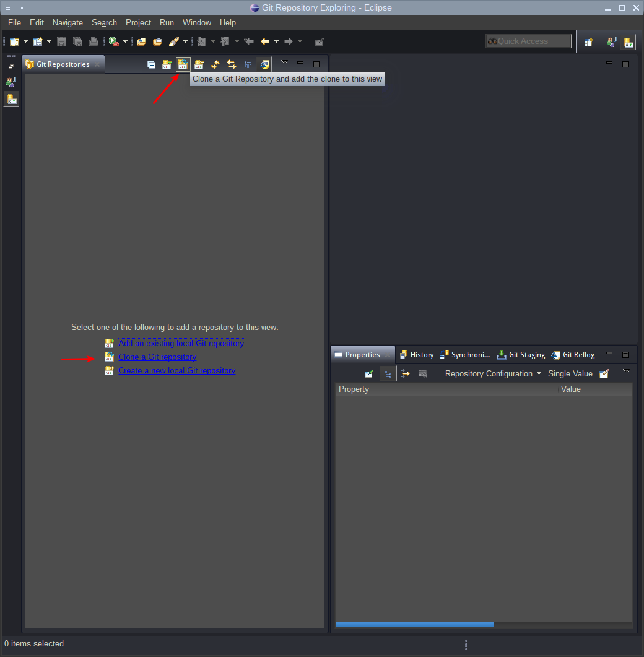The height and width of the screenshot is (657, 644).
Task: Maximize the Git Repositories view
Action: point(316,64)
